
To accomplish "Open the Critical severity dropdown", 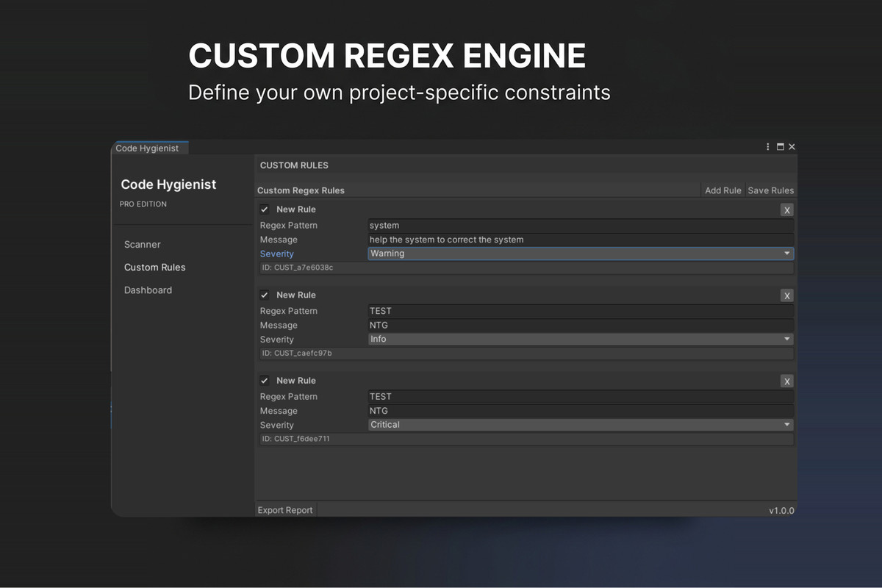I will (581, 425).
